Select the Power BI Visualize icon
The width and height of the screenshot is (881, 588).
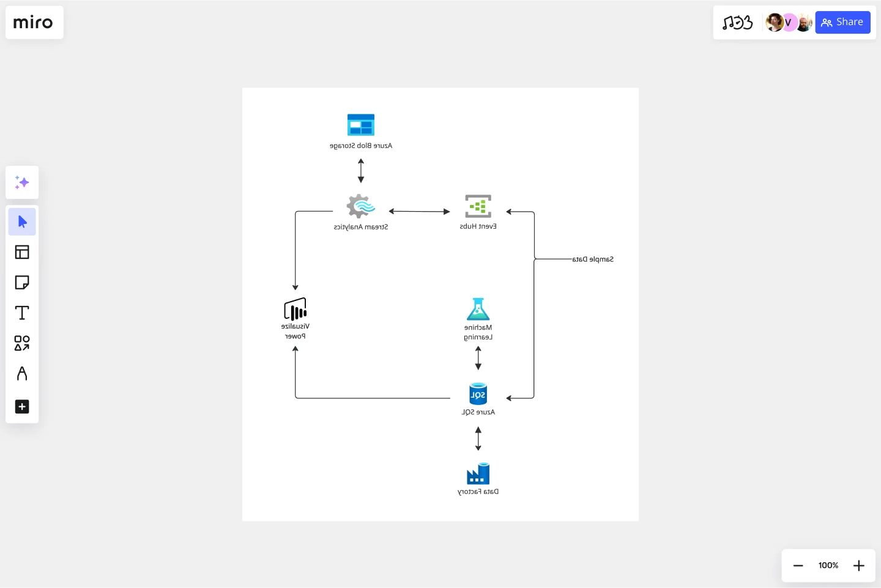pos(295,309)
